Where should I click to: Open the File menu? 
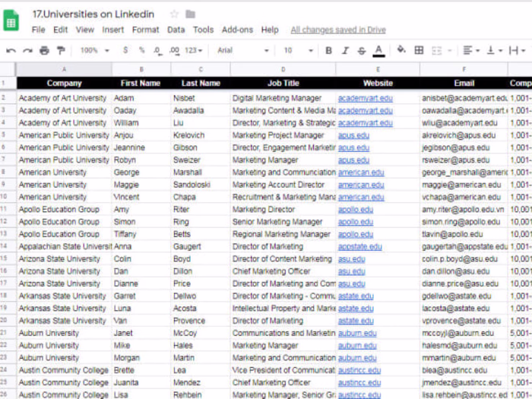click(x=38, y=30)
